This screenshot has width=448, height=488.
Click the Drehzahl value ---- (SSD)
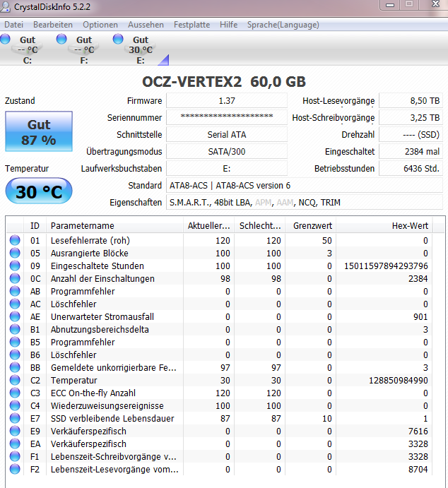pyautogui.click(x=411, y=134)
